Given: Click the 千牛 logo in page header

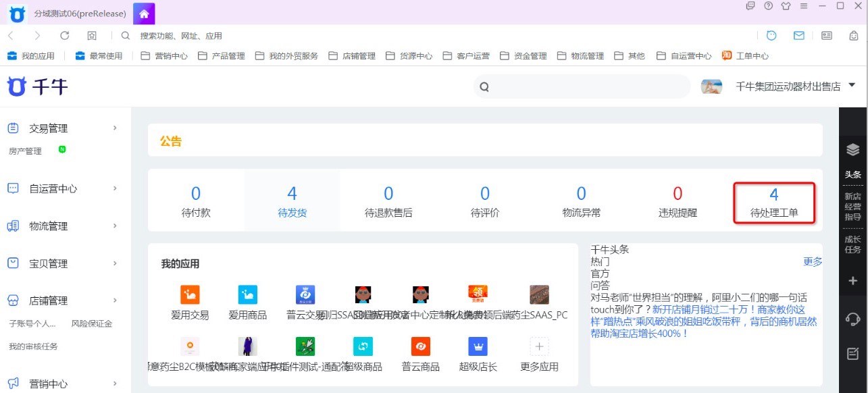Looking at the screenshot, I should [x=38, y=86].
